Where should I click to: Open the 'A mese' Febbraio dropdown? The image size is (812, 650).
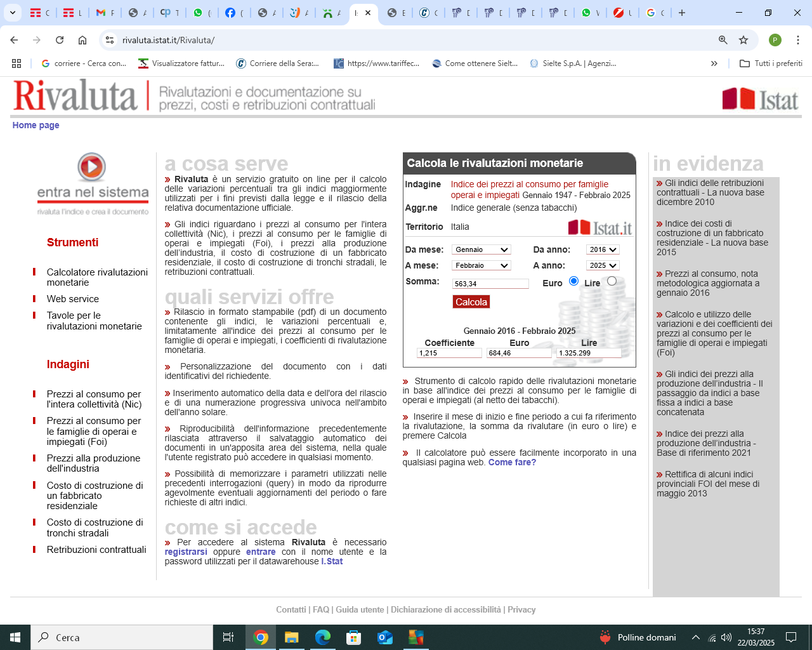click(x=481, y=265)
